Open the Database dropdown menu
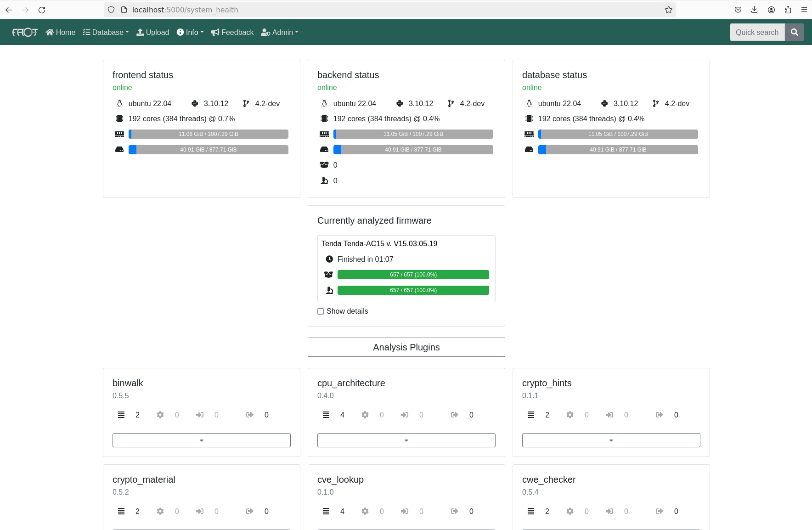 point(106,32)
